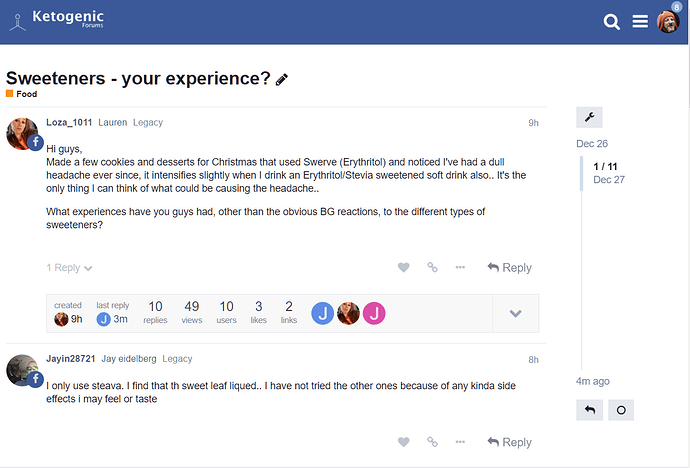
Task: Click the pencil edit-title icon
Action: click(282, 79)
